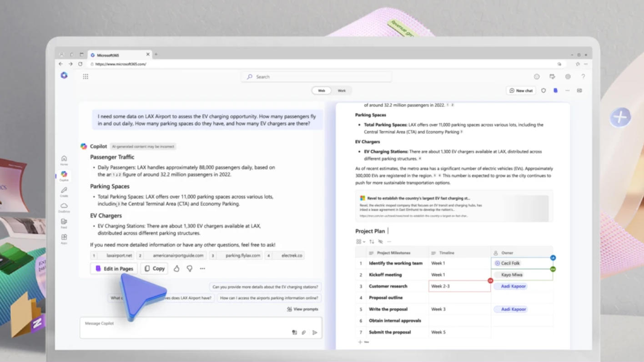Open the Microsoft 365 app launcher grid
644x362 pixels.
[86, 76]
